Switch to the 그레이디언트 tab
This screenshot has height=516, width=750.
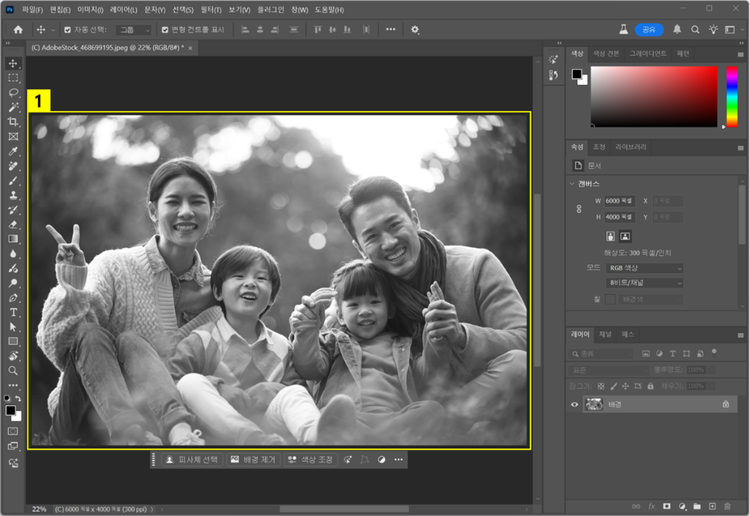[x=647, y=53]
